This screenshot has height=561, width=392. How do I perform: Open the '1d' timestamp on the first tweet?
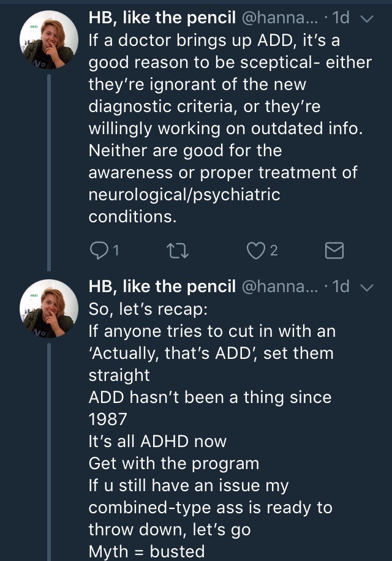click(x=340, y=18)
